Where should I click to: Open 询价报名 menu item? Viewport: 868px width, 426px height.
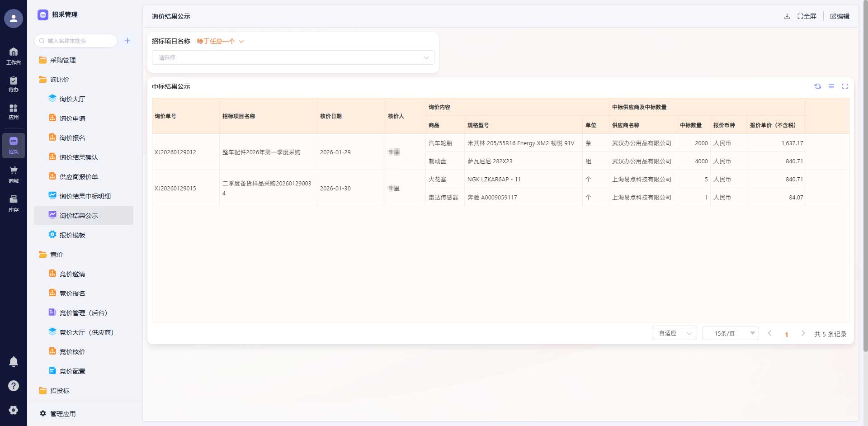tap(84, 138)
